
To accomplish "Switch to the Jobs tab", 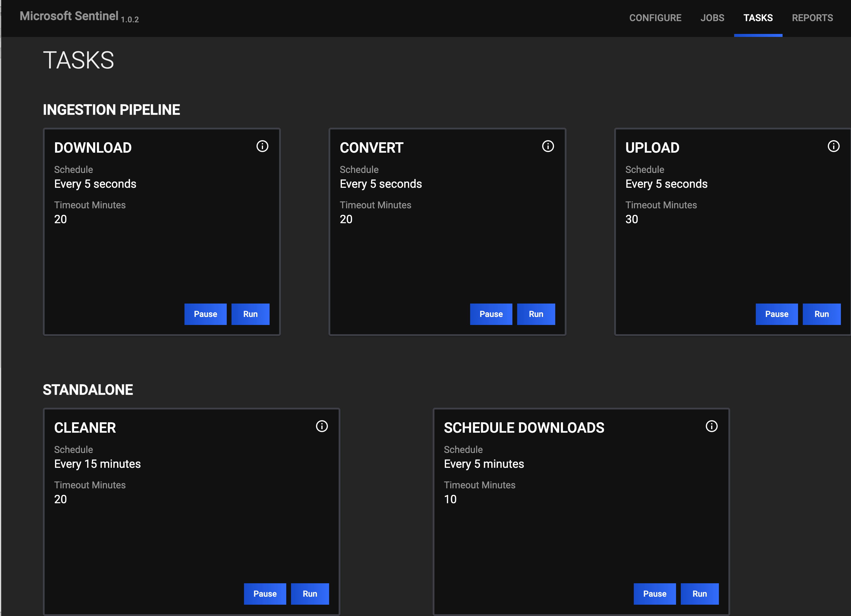I will click(x=712, y=18).
